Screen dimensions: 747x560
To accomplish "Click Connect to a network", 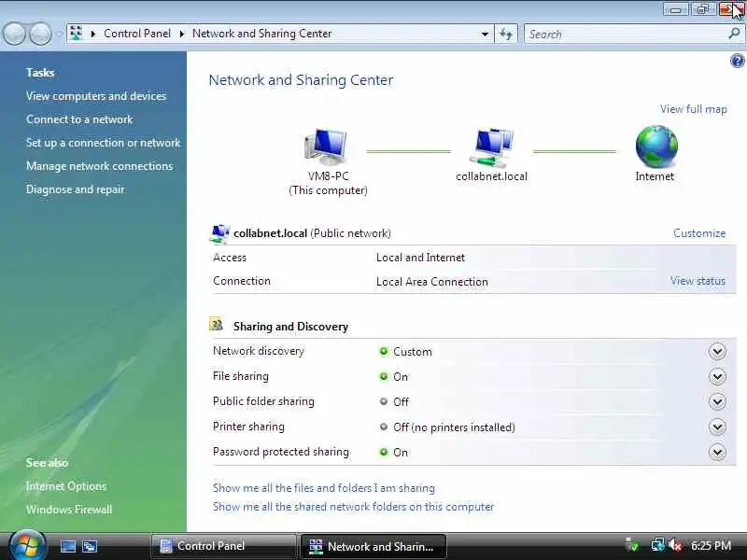I will (x=79, y=119).
